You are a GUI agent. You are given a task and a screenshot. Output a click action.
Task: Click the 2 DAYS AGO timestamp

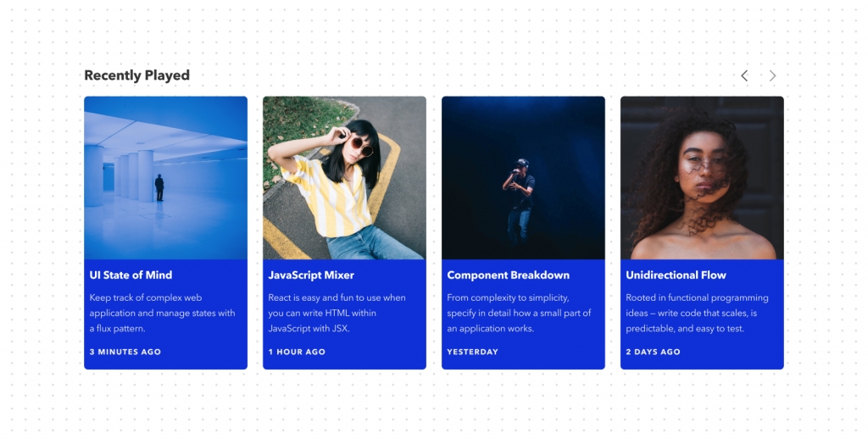click(x=654, y=352)
